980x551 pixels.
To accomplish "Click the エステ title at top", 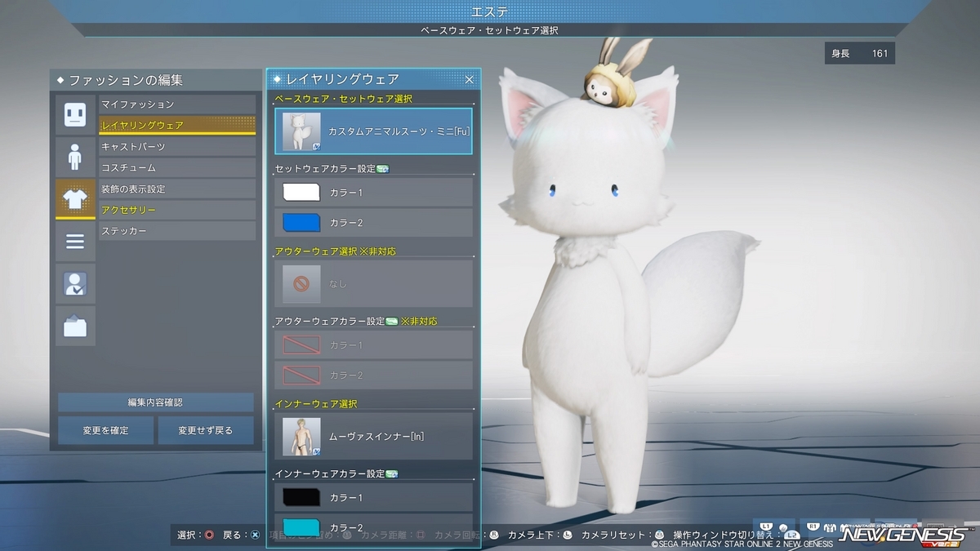I will pos(491,11).
